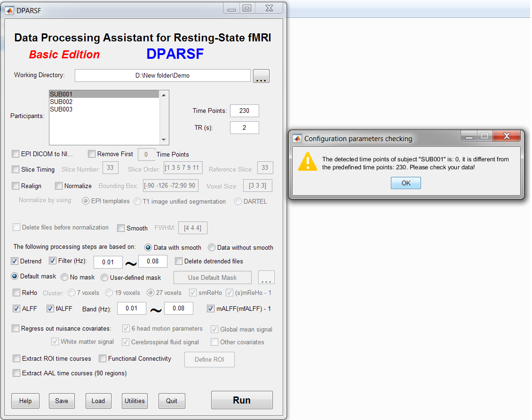
Task: Edit the filter upper bound 0.08 field
Action: pyautogui.click(x=153, y=261)
